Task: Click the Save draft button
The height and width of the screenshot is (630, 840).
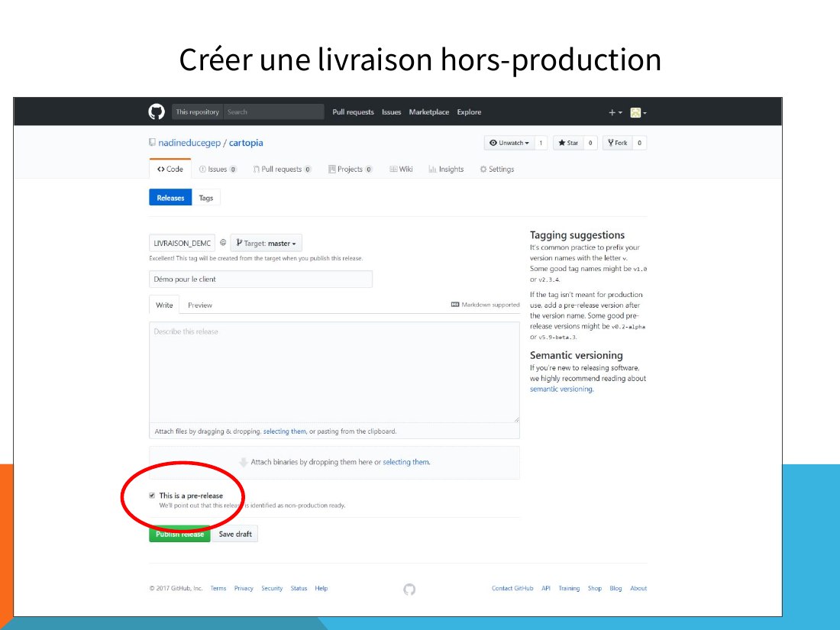Action: (235, 534)
